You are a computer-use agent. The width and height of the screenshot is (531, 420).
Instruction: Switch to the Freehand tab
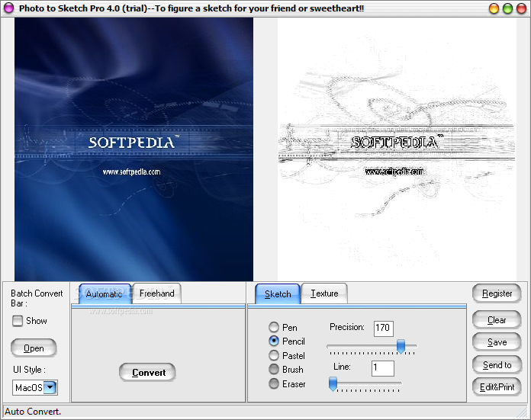coord(157,293)
